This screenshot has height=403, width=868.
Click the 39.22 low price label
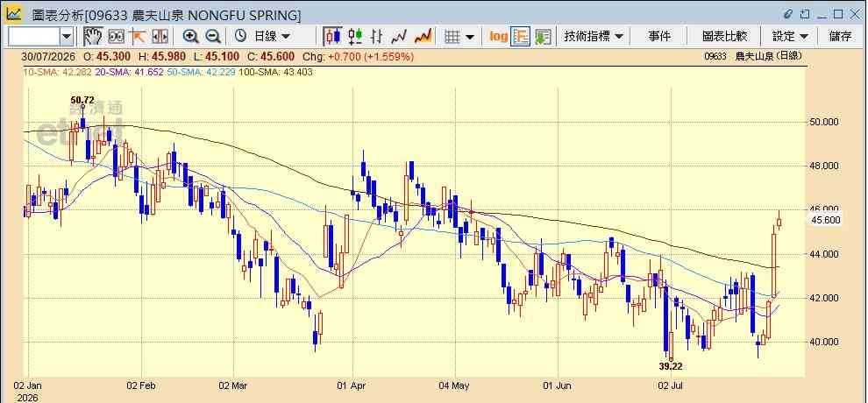[671, 366]
